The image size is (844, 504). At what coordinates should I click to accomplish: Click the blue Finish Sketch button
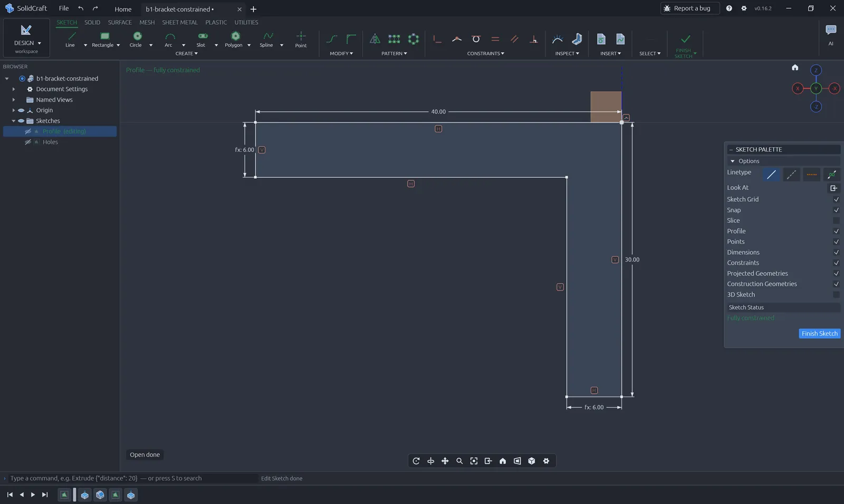click(820, 333)
